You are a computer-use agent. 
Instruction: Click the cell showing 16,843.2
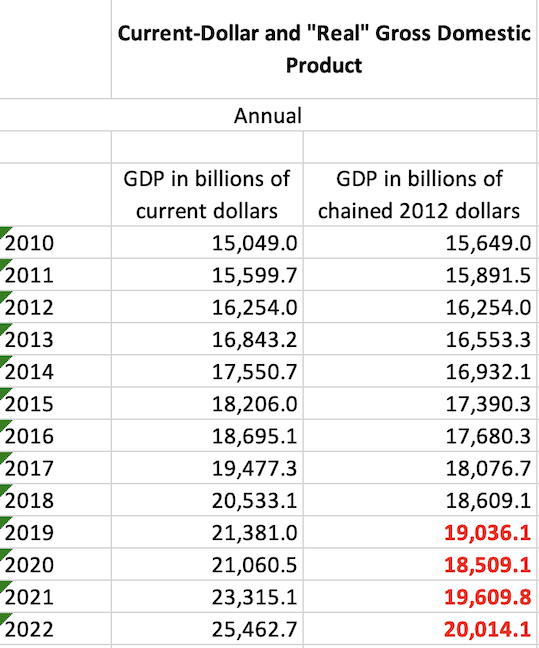(207, 339)
